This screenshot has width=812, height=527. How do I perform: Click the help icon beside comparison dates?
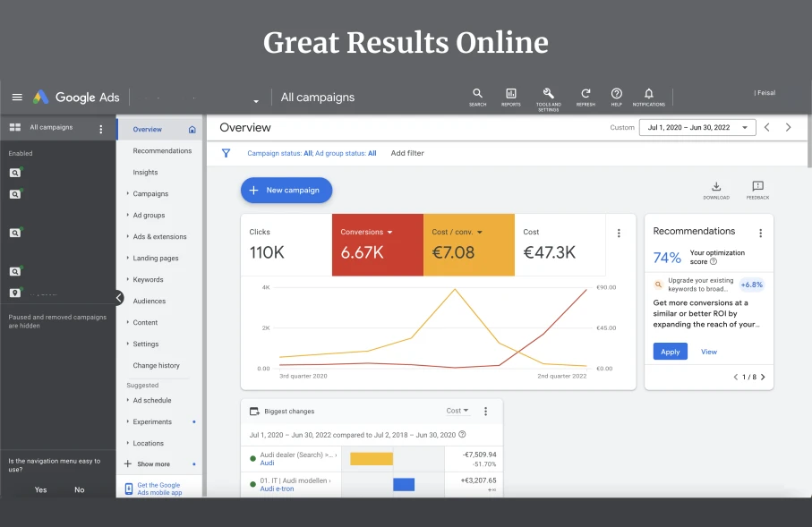click(x=462, y=434)
